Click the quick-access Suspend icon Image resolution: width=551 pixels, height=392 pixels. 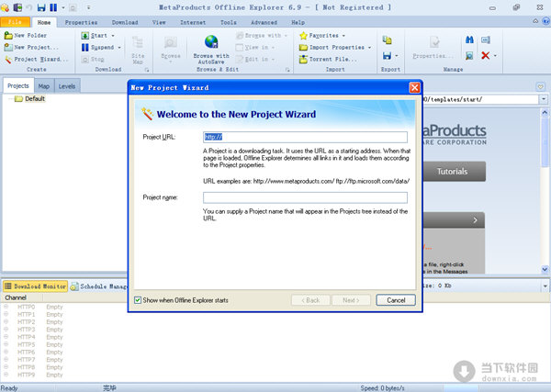53,7
